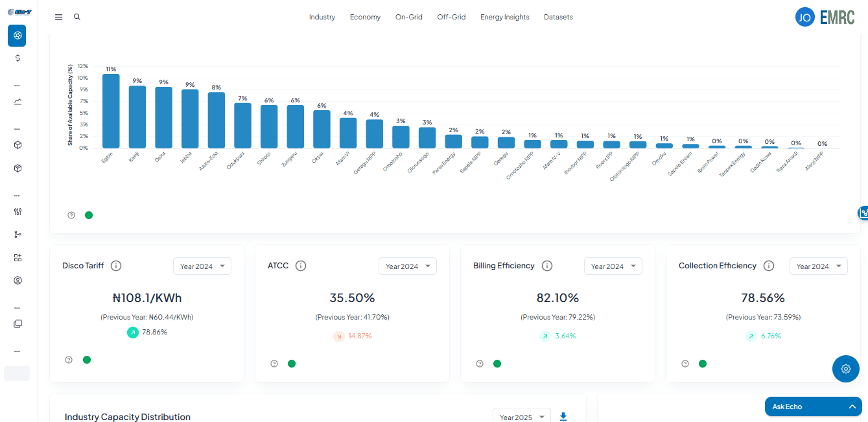Click the floating gear settings button
868x422 pixels.
[845, 368]
